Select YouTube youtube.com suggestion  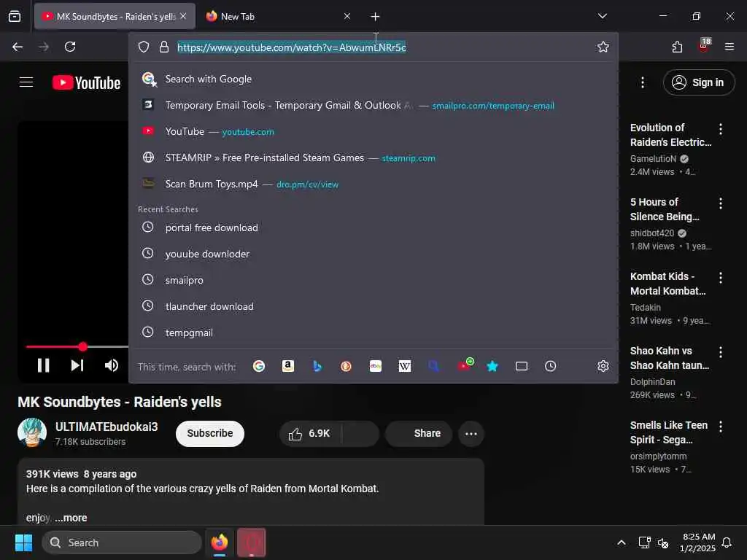click(373, 131)
